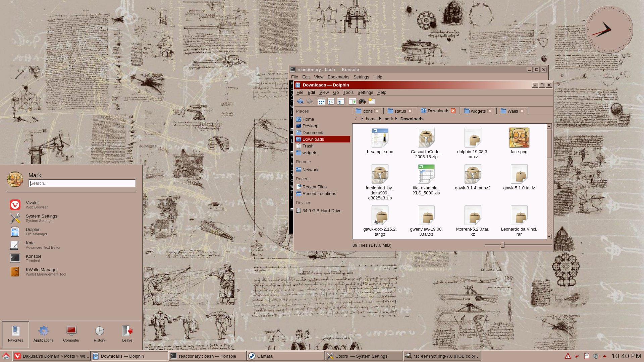Switch to Cantata in taskbar
Image resolution: width=644 pixels, height=362 pixels.
(x=285, y=356)
